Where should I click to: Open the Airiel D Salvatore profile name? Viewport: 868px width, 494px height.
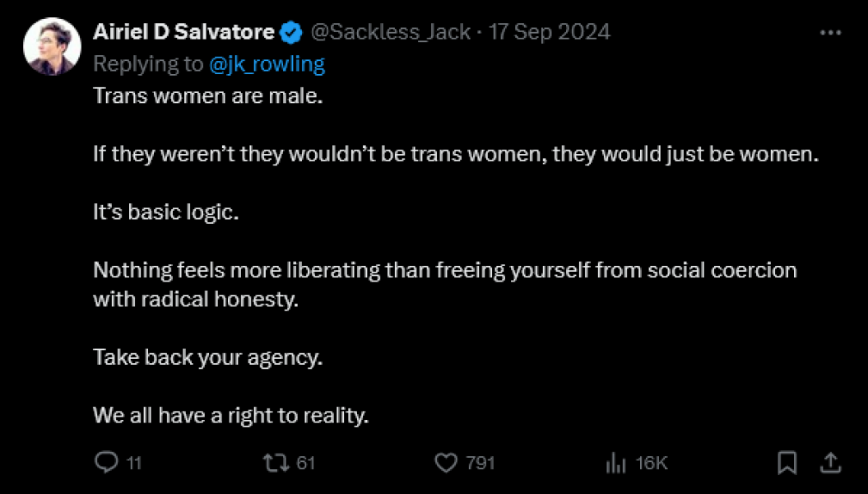tap(183, 33)
